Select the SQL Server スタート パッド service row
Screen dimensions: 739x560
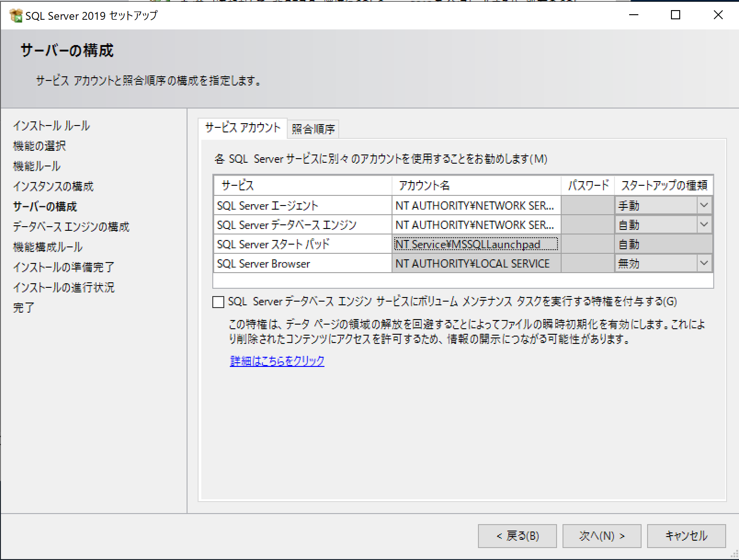(302, 244)
